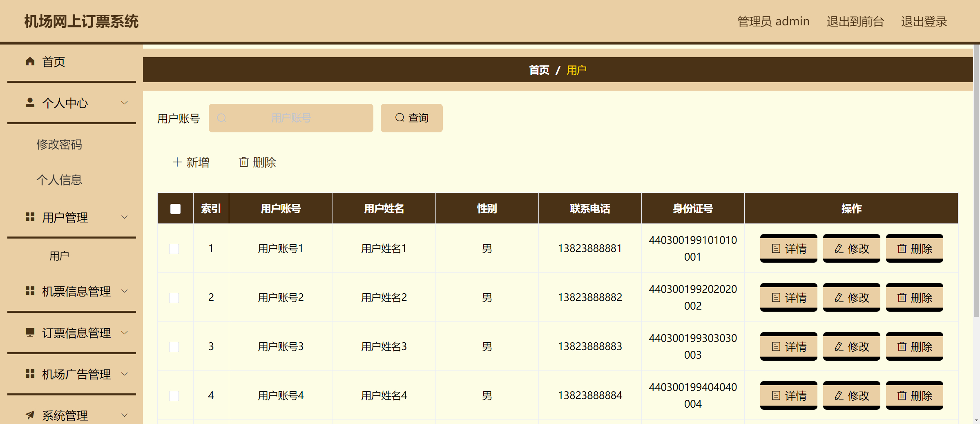Image resolution: width=980 pixels, height=424 pixels.
Task: Click the grid icon beside 机票信息管理
Action: [30, 291]
